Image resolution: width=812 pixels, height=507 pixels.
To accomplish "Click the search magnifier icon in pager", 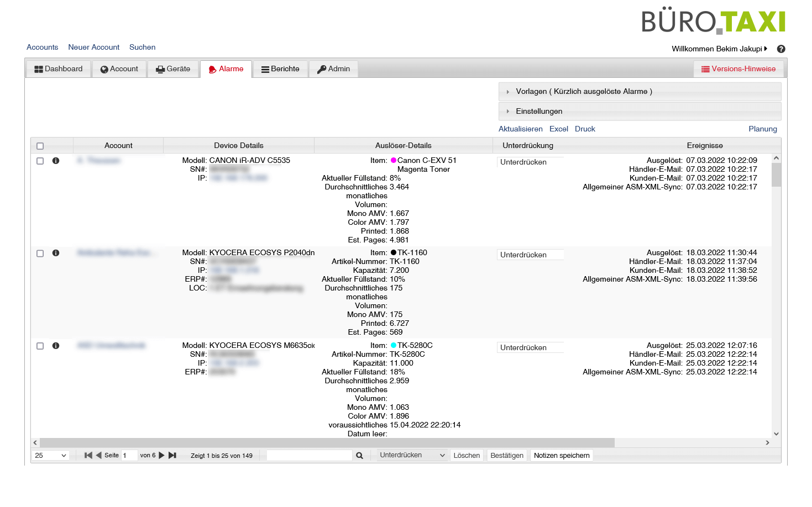I will (359, 456).
